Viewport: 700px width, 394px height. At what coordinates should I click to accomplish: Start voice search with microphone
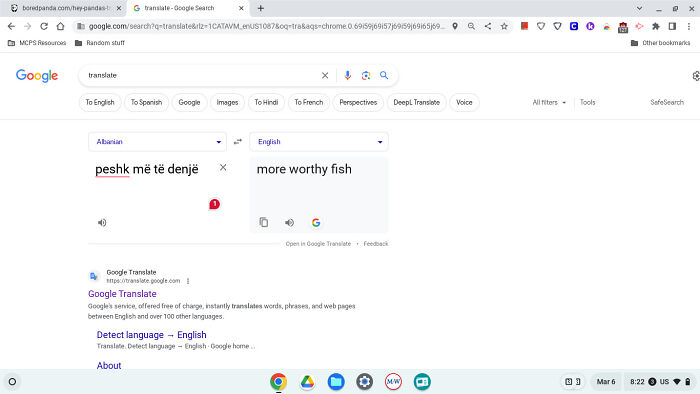347,75
